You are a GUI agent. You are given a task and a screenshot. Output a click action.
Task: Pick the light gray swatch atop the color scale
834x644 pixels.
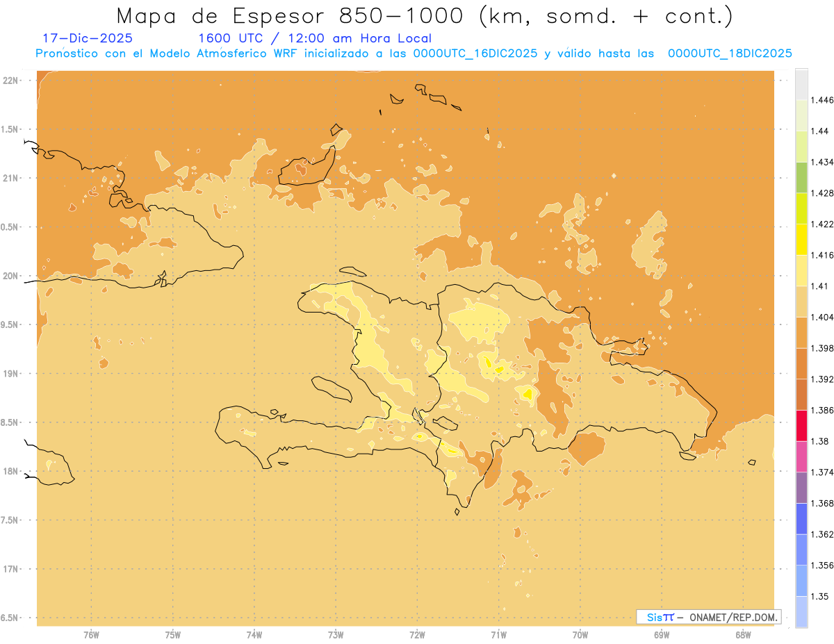(801, 84)
